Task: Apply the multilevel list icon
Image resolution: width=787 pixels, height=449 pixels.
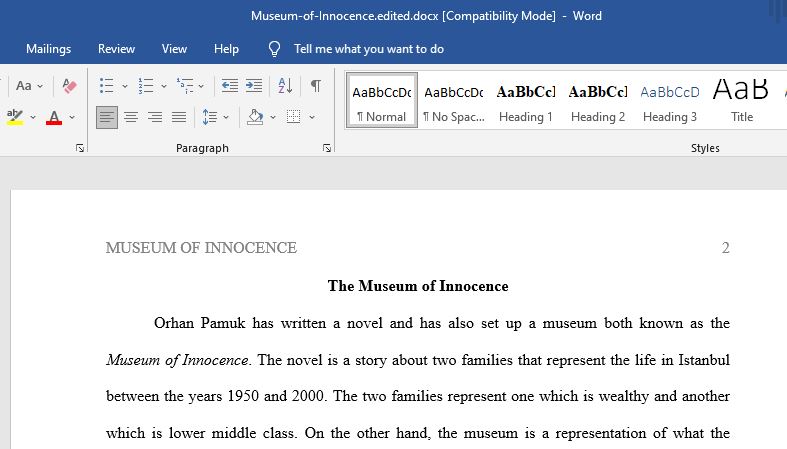Action: point(185,86)
